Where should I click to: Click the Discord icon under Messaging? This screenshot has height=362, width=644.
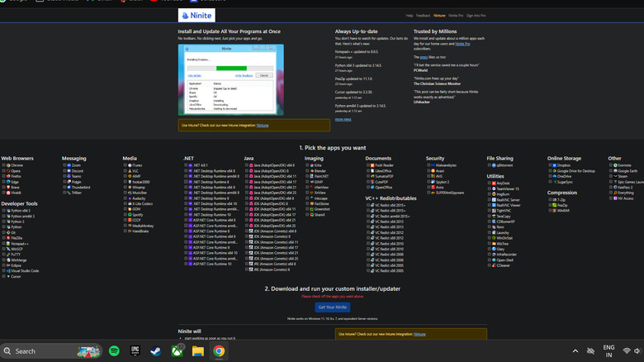pyautogui.click(x=69, y=171)
